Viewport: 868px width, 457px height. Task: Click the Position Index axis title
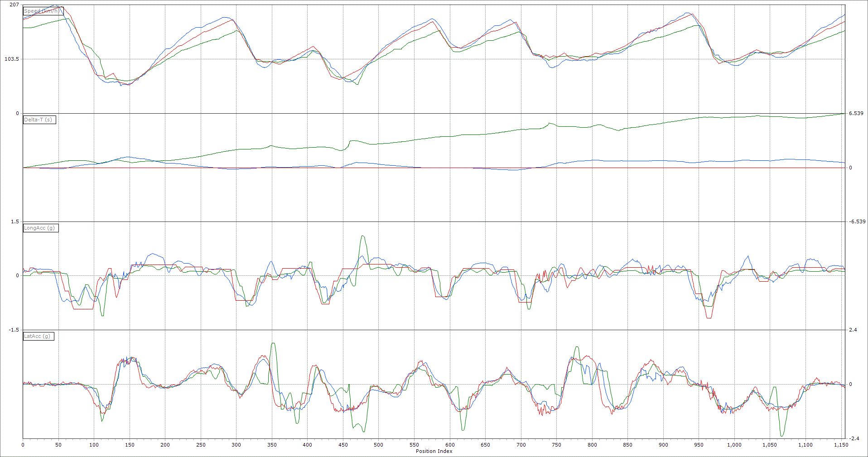pyautogui.click(x=434, y=451)
